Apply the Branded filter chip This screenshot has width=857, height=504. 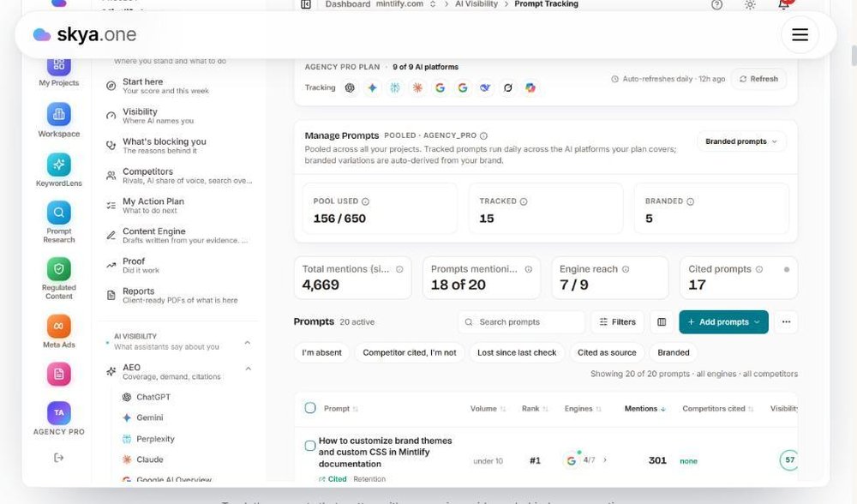pyautogui.click(x=674, y=352)
